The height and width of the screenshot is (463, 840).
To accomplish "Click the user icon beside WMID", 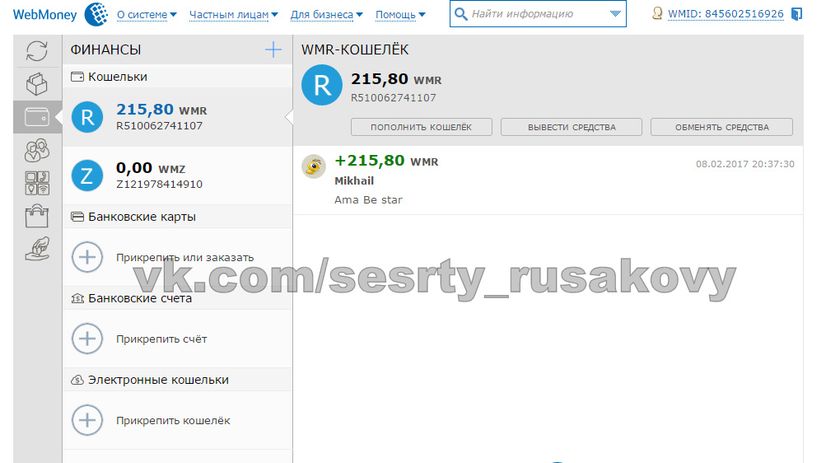I will pyautogui.click(x=657, y=13).
